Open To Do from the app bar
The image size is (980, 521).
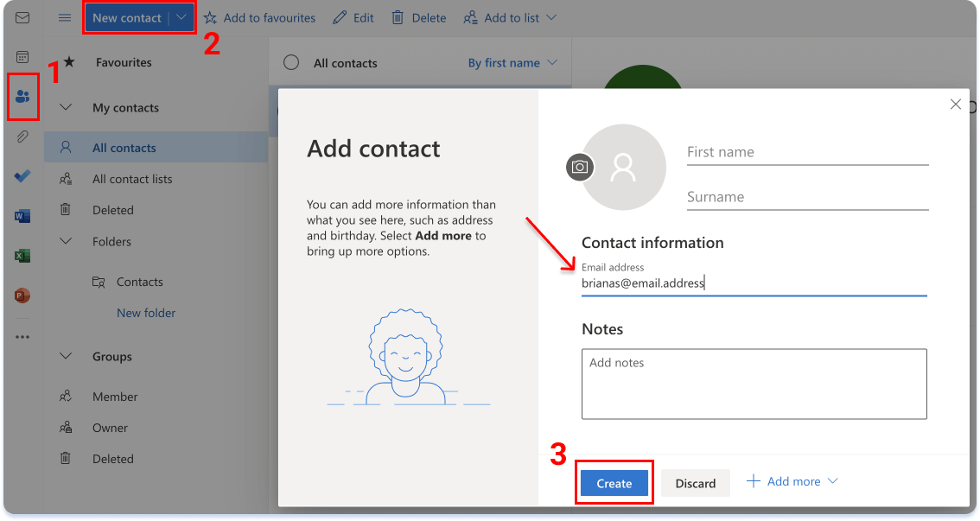click(x=22, y=175)
